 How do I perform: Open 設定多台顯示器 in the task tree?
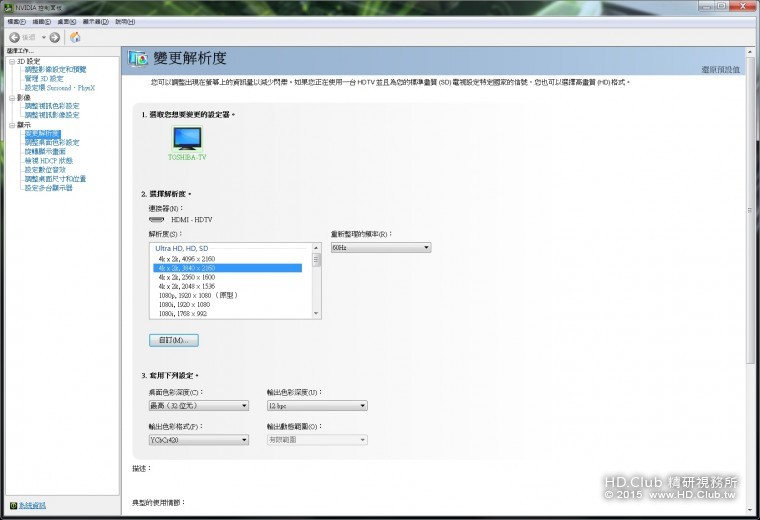click(x=48, y=188)
